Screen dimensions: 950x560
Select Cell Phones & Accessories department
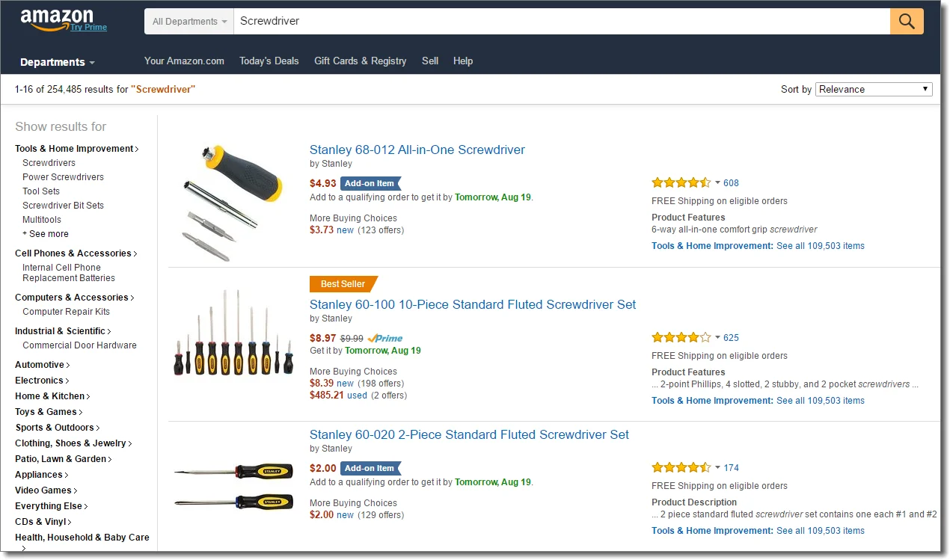coord(76,253)
